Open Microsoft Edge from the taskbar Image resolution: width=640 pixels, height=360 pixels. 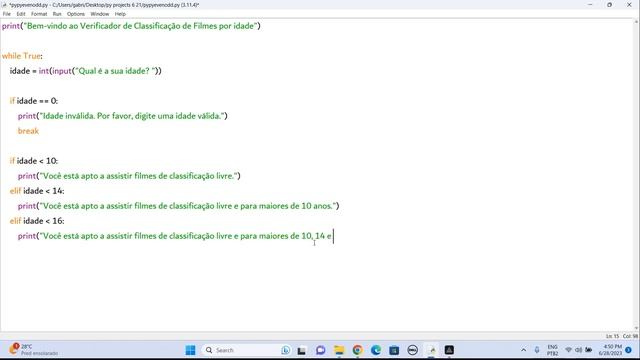click(376, 350)
